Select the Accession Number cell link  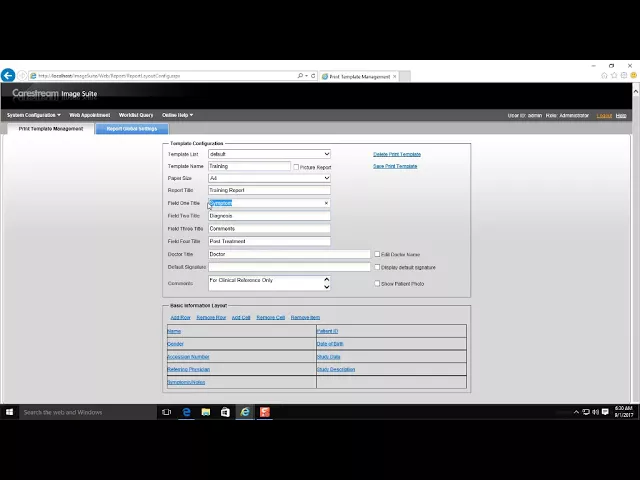188,357
